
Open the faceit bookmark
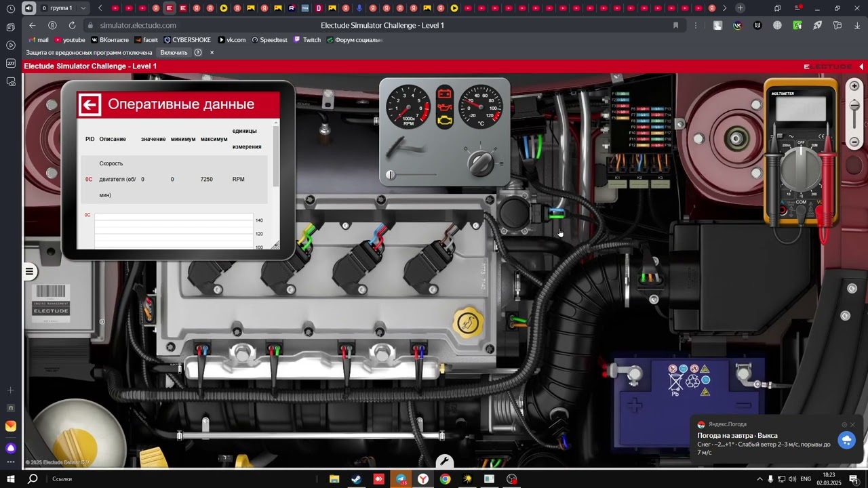pos(146,40)
